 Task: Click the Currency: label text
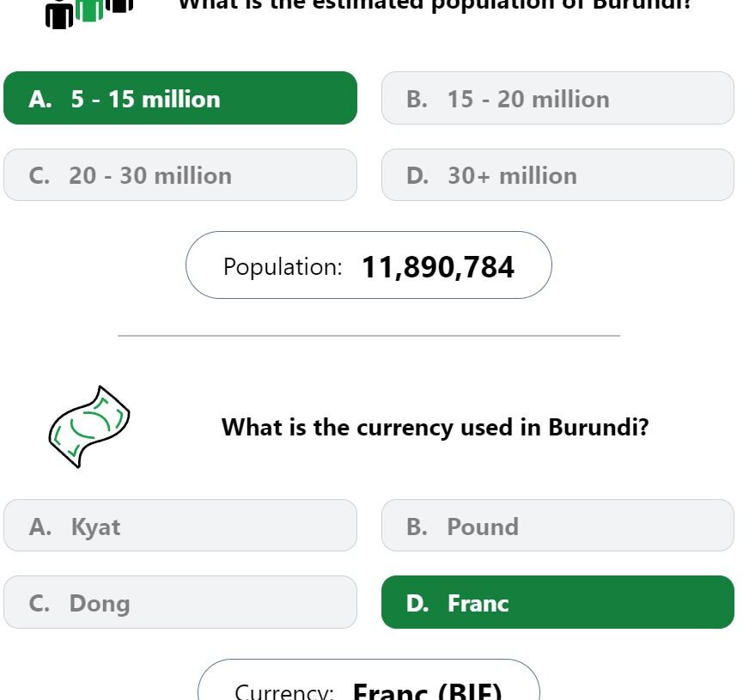point(283,691)
